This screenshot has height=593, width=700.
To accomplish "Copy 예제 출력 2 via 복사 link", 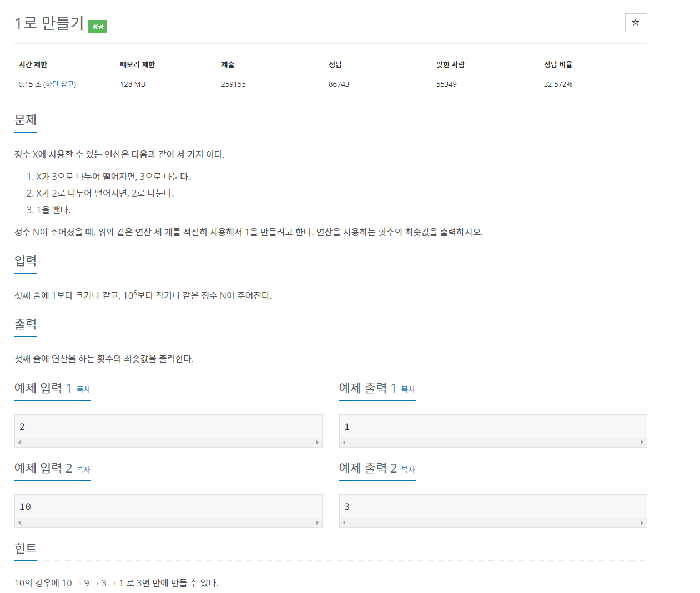I will 408,469.
